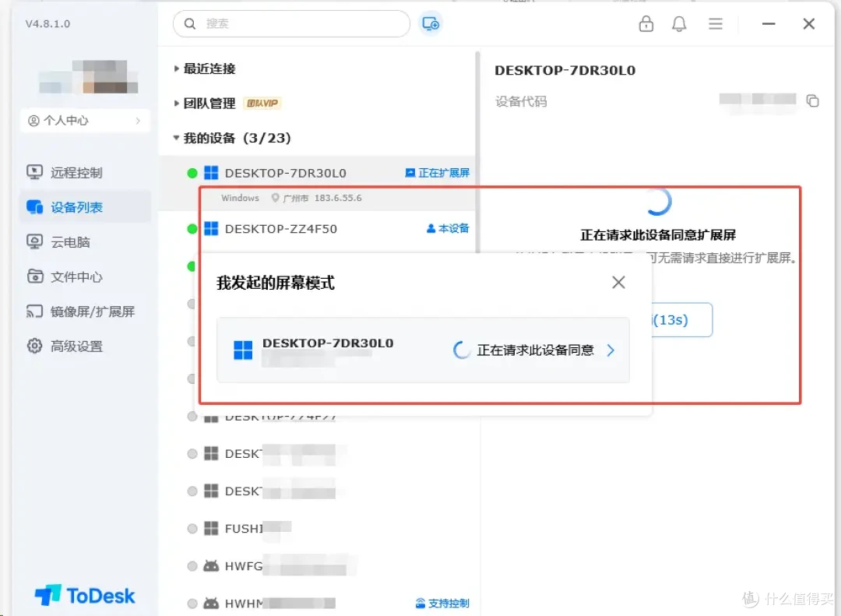Open 云电脑 in the sidebar

click(x=85, y=242)
